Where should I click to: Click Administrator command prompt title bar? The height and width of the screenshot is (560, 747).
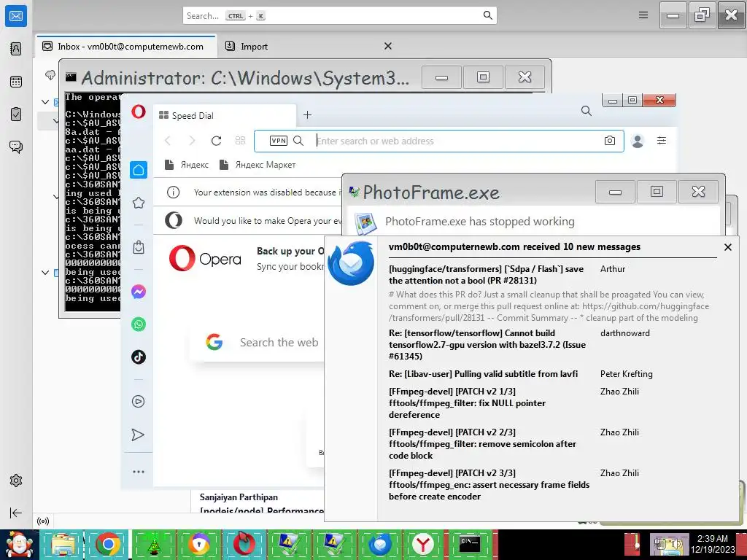(x=243, y=77)
